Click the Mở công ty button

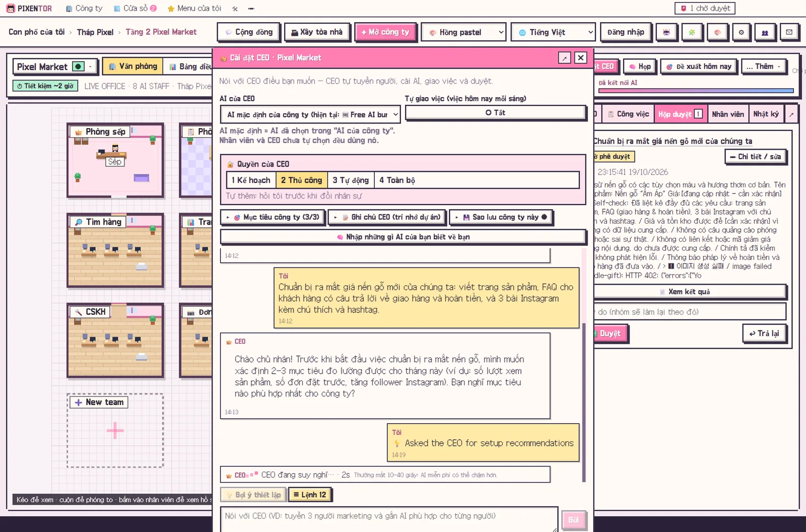point(385,32)
